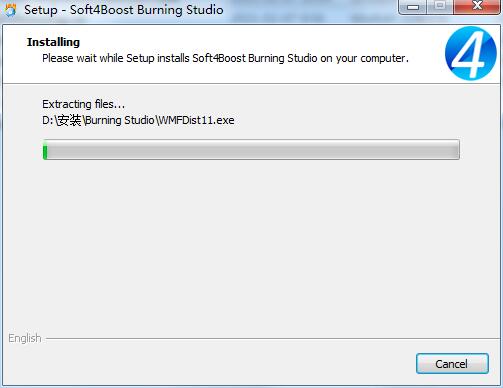This screenshot has height=388, width=503.
Task: Click the word "computer" in the header message
Action: coord(383,58)
